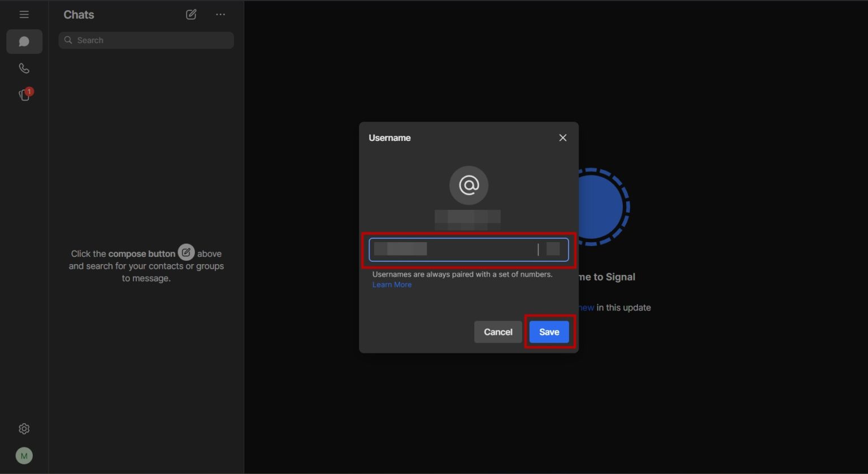Open the Learn More link

click(392, 284)
